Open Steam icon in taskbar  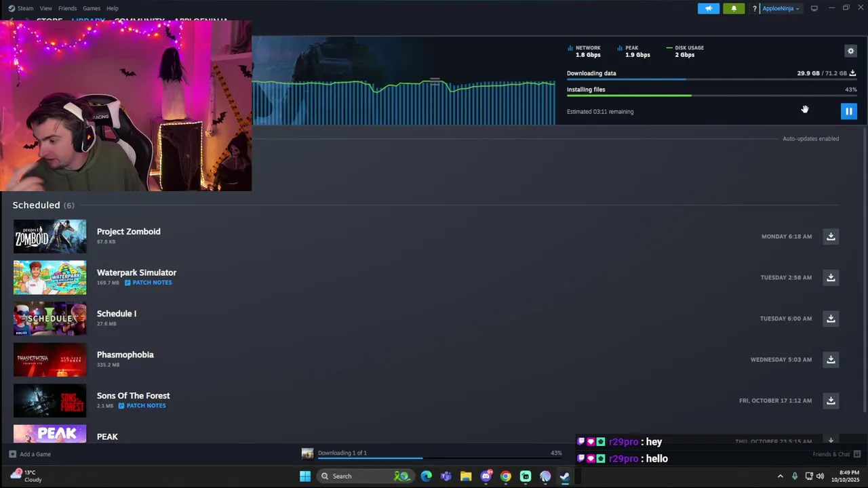565,476
